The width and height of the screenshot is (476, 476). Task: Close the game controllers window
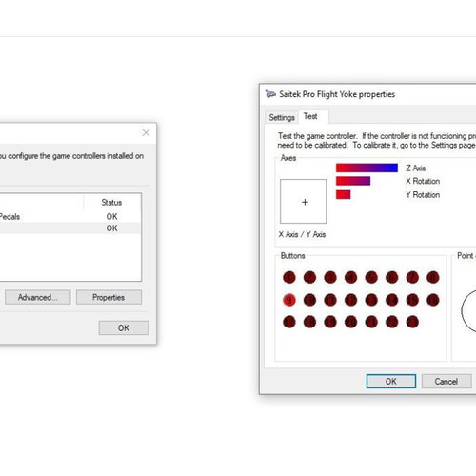point(146,132)
